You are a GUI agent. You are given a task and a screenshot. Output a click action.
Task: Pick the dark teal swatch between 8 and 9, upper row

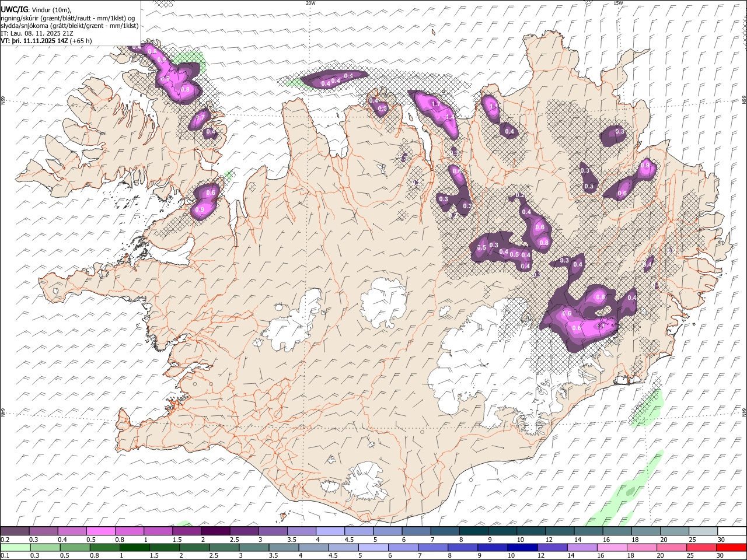(x=473, y=531)
